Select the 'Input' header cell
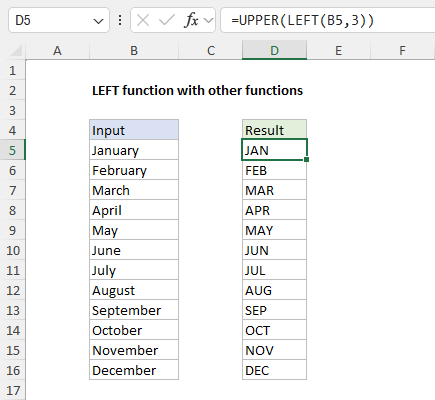 134,130
